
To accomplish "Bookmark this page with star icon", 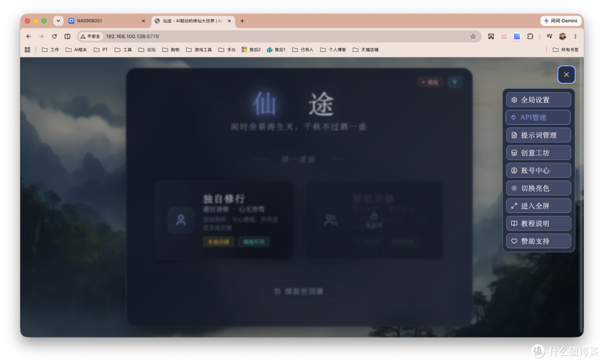I will tap(473, 36).
